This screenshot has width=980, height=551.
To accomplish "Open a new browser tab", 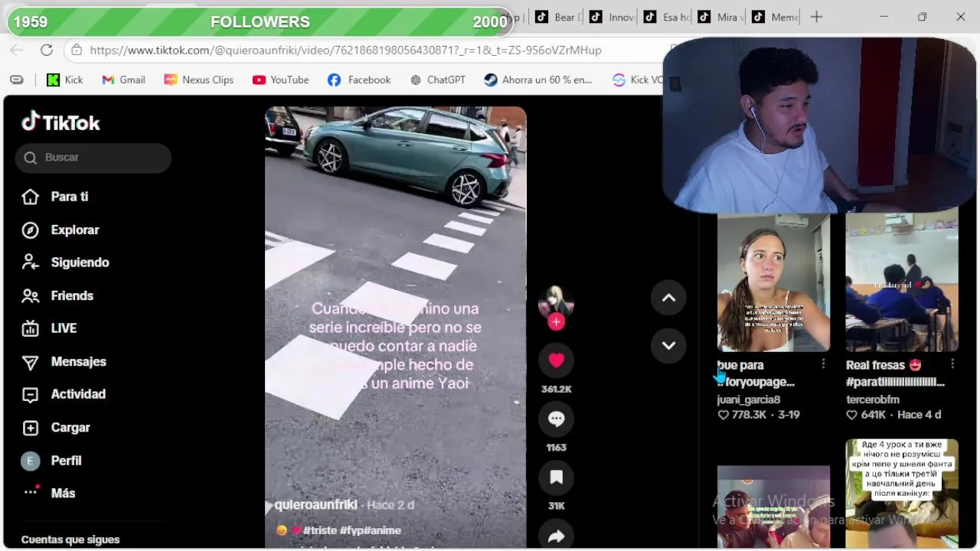I will coord(817,17).
